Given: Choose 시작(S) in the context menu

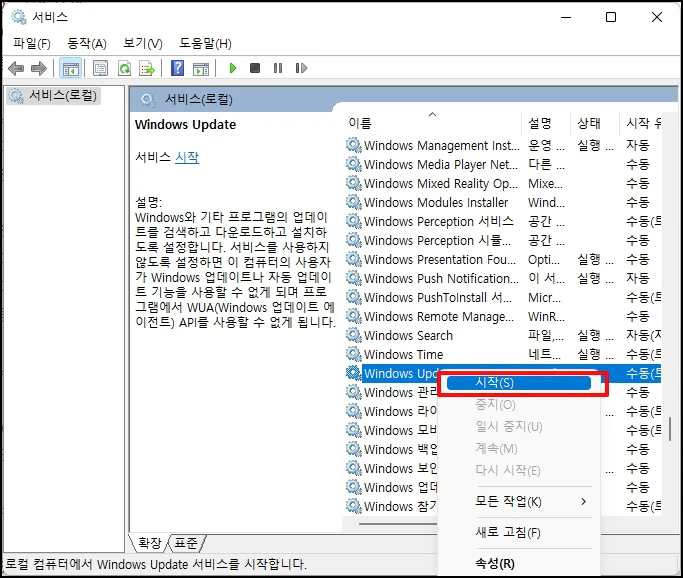Looking at the screenshot, I should tap(519, 383).
